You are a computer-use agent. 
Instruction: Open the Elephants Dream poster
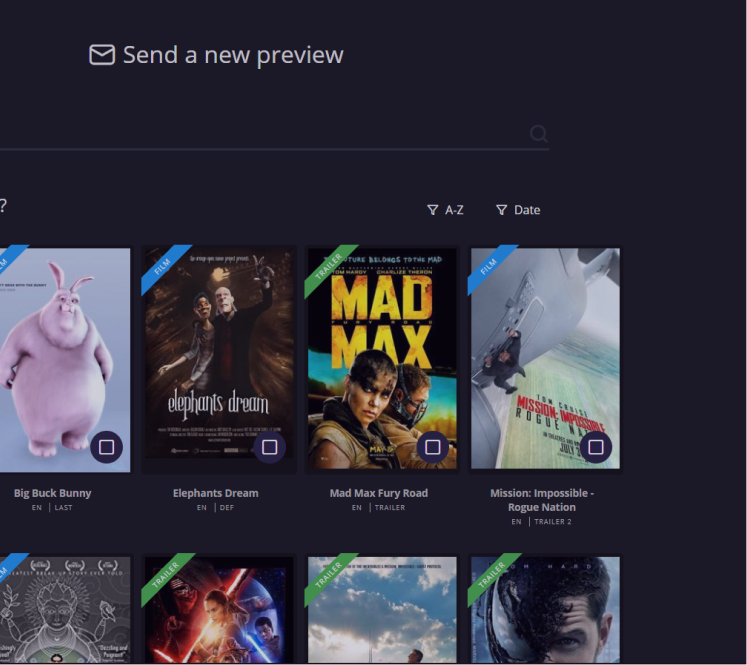tap(219, 360)
